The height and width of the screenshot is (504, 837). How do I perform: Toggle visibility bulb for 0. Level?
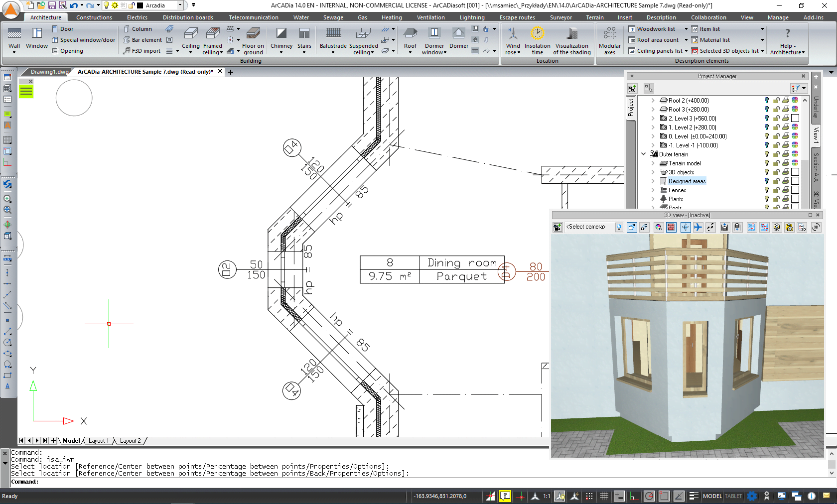point(767,136)
